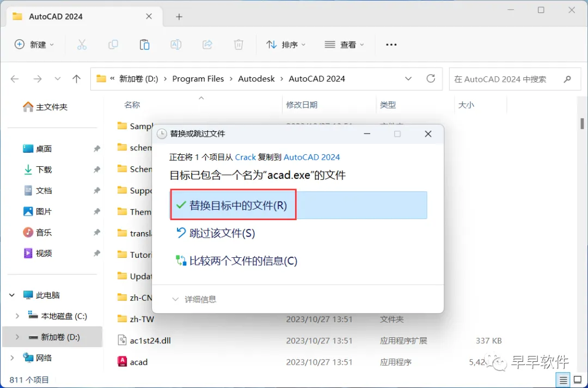Expand the 网络 tree node
This screenshot has height=388, width=588.
click(x=12, y=358)
